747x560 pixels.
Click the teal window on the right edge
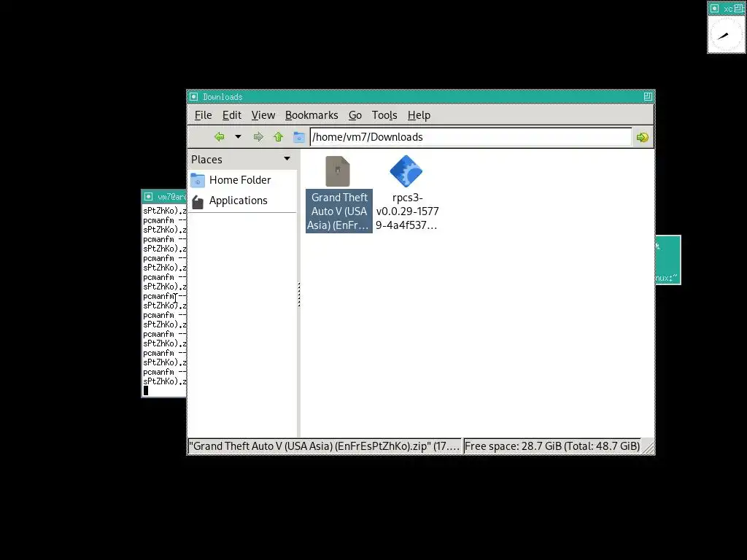point(668,260)
